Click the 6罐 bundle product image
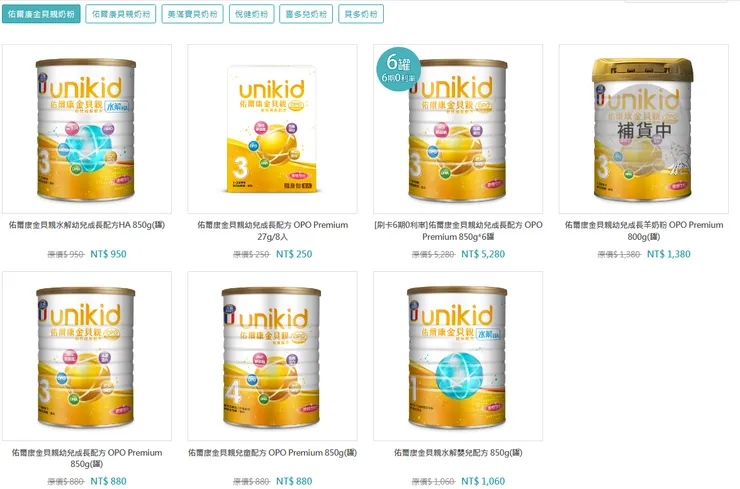740x489 pixels. coord(458,129)
